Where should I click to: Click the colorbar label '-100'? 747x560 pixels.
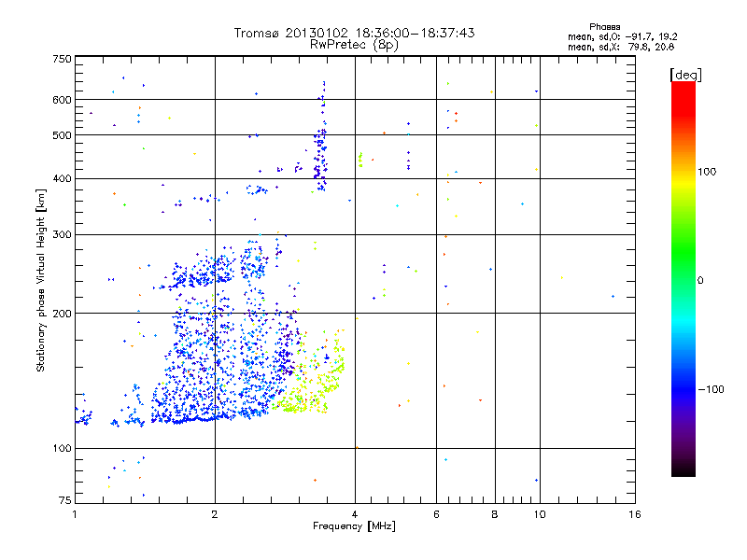[711, 389]
